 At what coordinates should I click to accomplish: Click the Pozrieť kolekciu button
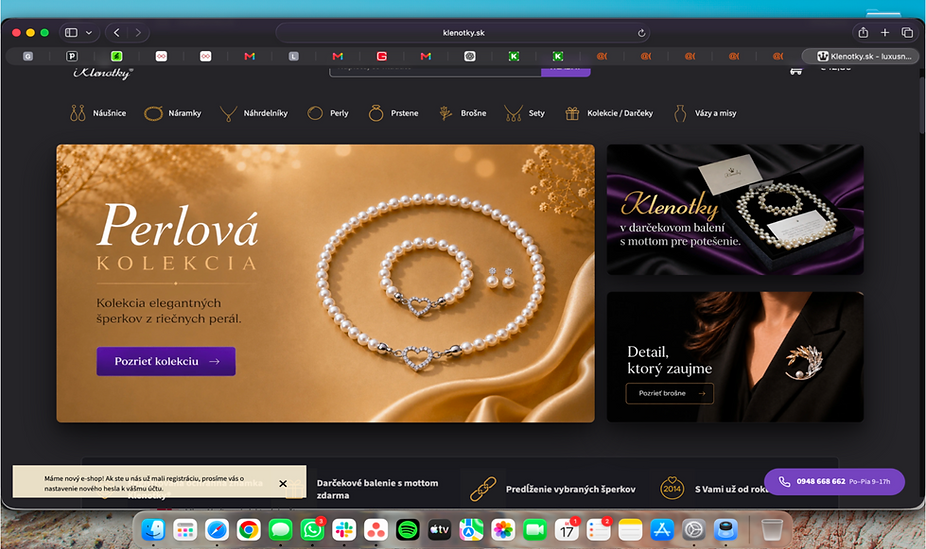click(x=166, y=361)
